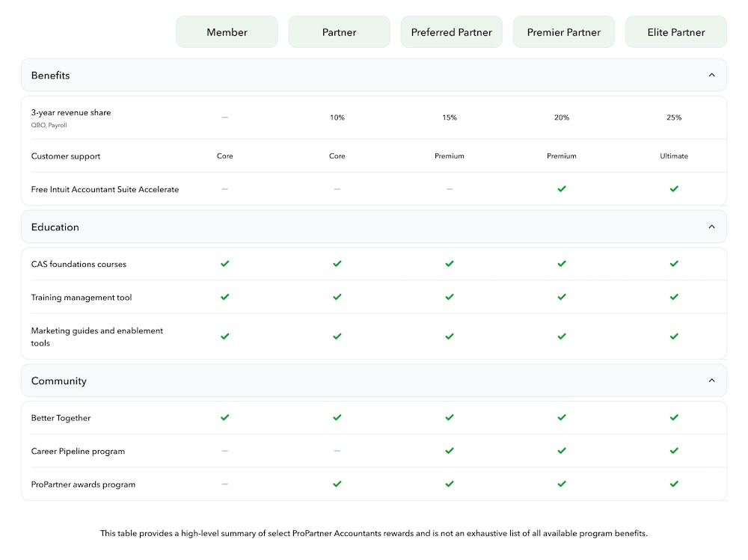Click the Member checkmark for Training management tool

pos(224,297)
